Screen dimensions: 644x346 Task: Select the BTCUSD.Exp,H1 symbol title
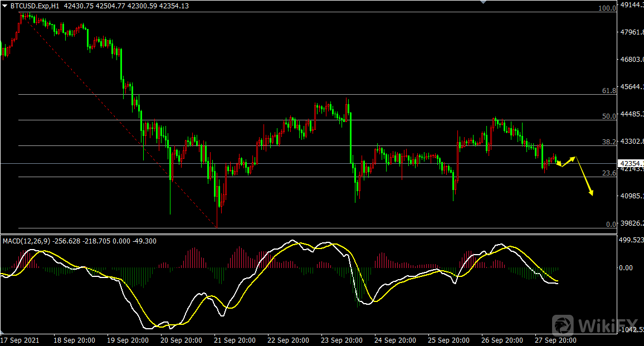pyautogui.click(x=35, y=6)
